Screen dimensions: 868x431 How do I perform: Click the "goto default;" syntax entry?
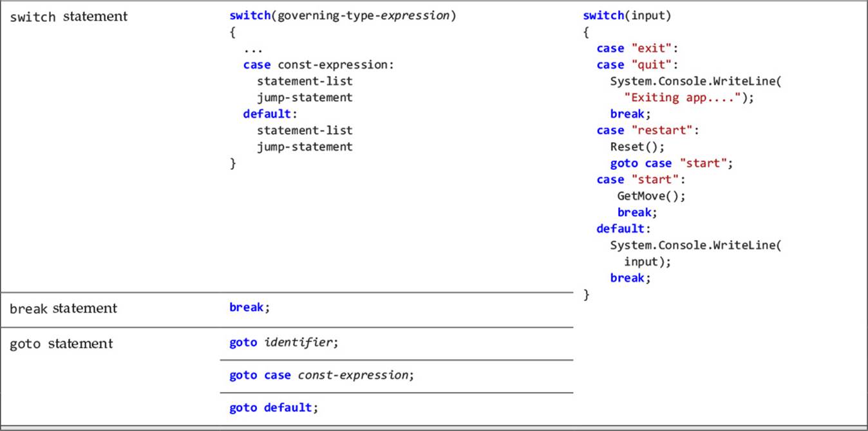pos(274,408)
